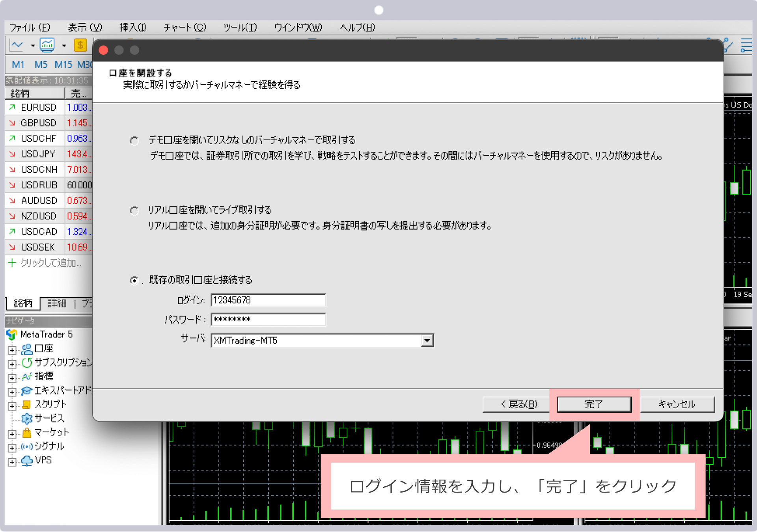This screenshot has width=757, height=532.
Task: Click the スクリプト scroll icon
Action: point(27,404)
